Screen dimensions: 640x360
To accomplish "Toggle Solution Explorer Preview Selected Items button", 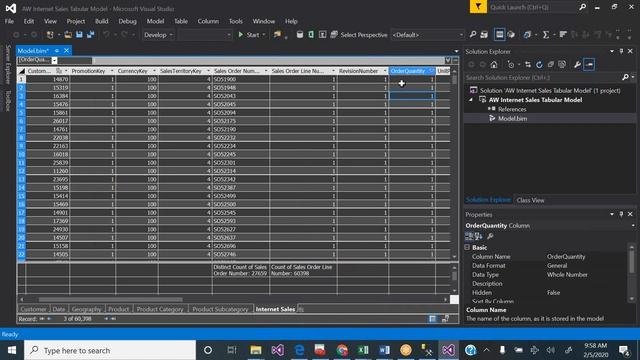I will point(589,64).
